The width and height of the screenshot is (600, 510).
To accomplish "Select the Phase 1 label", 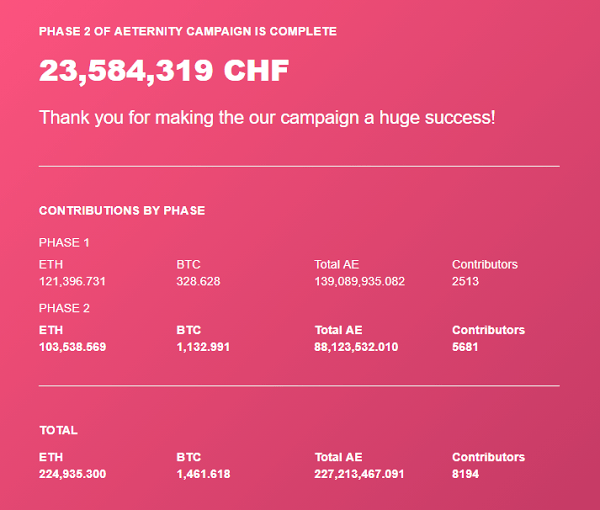I will click(64, 243).
